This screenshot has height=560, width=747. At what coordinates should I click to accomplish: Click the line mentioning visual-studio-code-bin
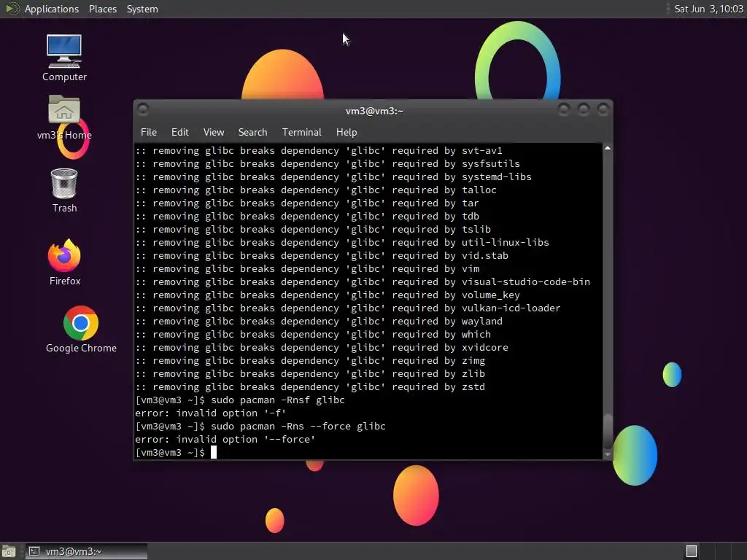click(x=363, y=282)
